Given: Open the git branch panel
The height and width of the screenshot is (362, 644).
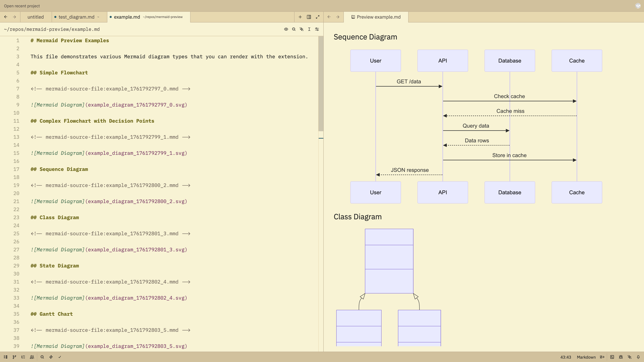Looking at the screenshot, I should pos(14,357).
